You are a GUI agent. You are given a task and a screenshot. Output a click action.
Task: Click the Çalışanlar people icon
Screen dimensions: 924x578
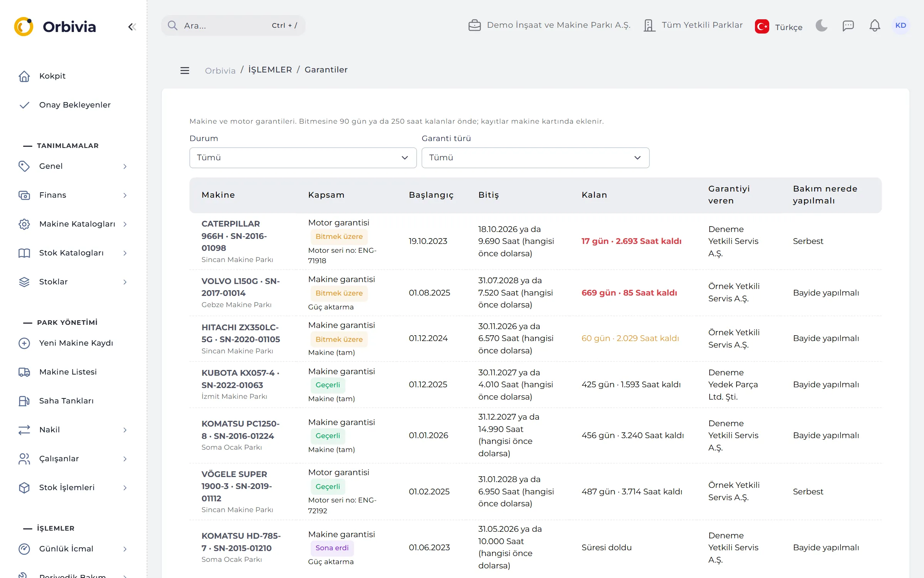[24, 459]
